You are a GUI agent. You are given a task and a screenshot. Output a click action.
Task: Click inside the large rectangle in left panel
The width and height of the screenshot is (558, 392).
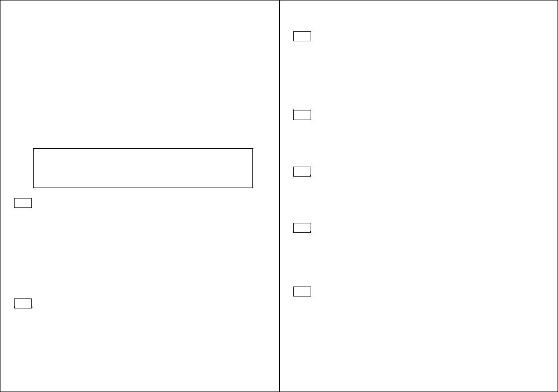click(x=143, y=168)
